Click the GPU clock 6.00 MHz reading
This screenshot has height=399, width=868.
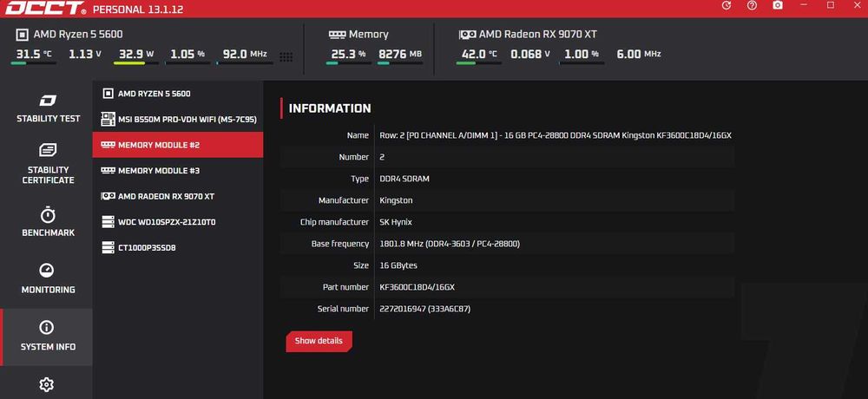(x=638, y=55)
